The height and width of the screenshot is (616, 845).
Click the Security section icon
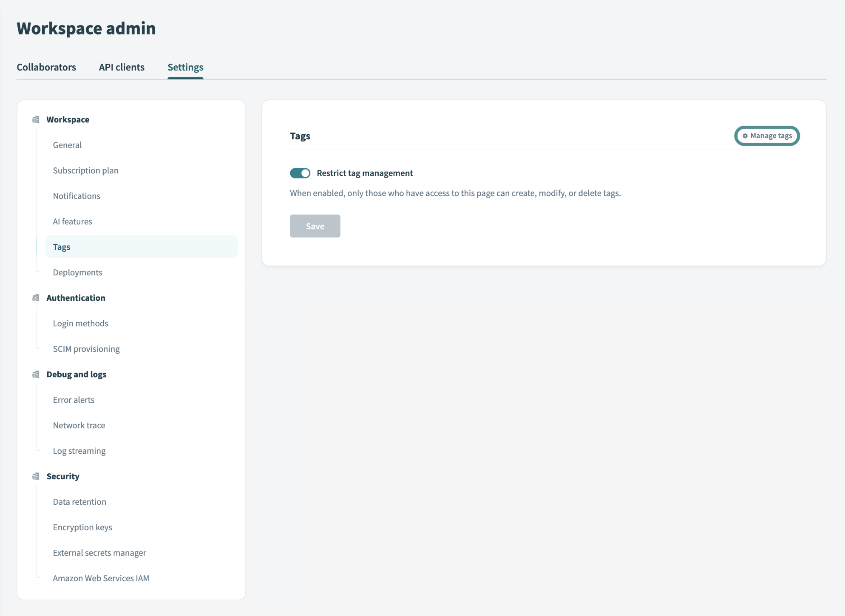tap(36, 476)
